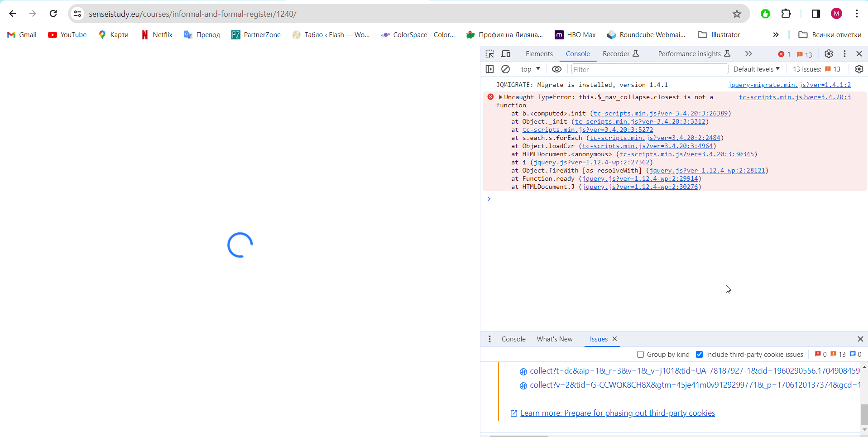Go back to the previous page

pyautogui.click(x=13, y=14)
